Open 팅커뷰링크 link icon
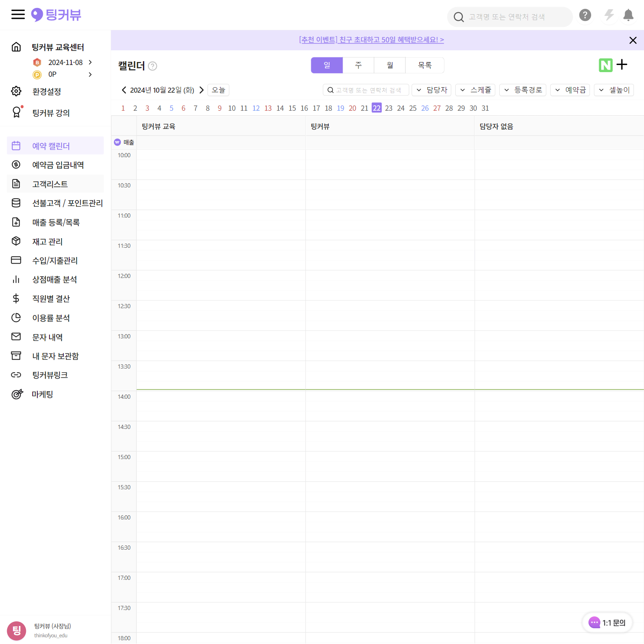644x644 pixels. [16, 375]
